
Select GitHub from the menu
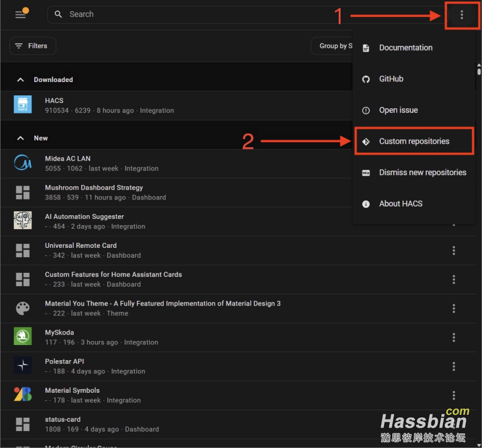pyautogui.click(x=414, y=79)
